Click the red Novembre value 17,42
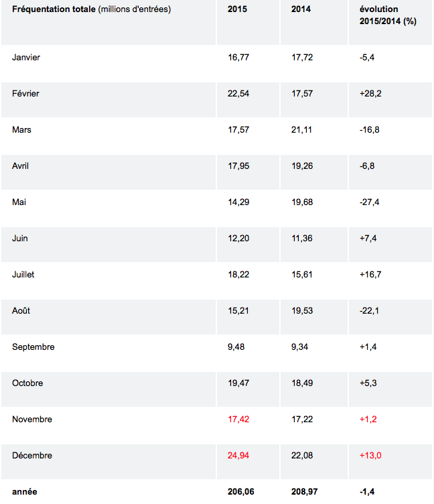This screenshot has height=504, width=434. click(x=238, y=420)
